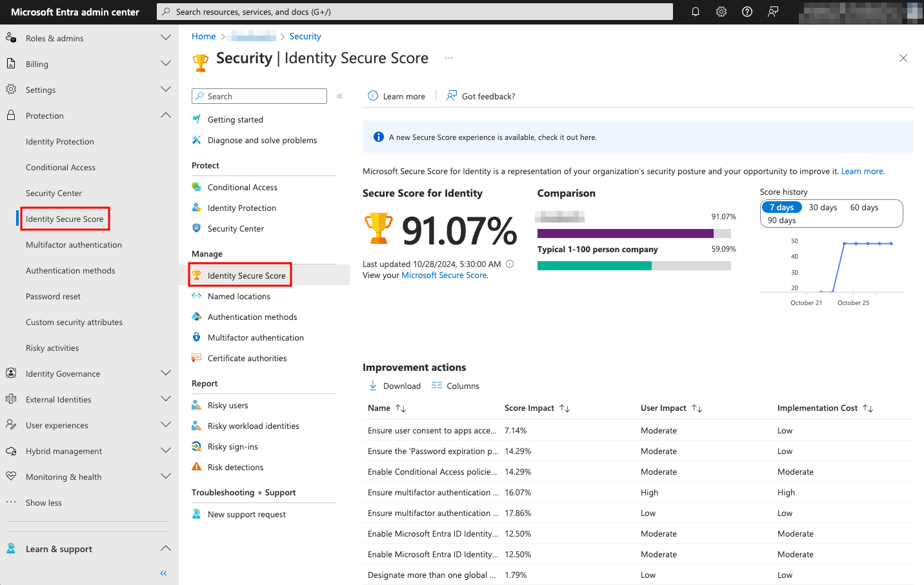
Task: Select the 60 days score history option
Action: 864,207
